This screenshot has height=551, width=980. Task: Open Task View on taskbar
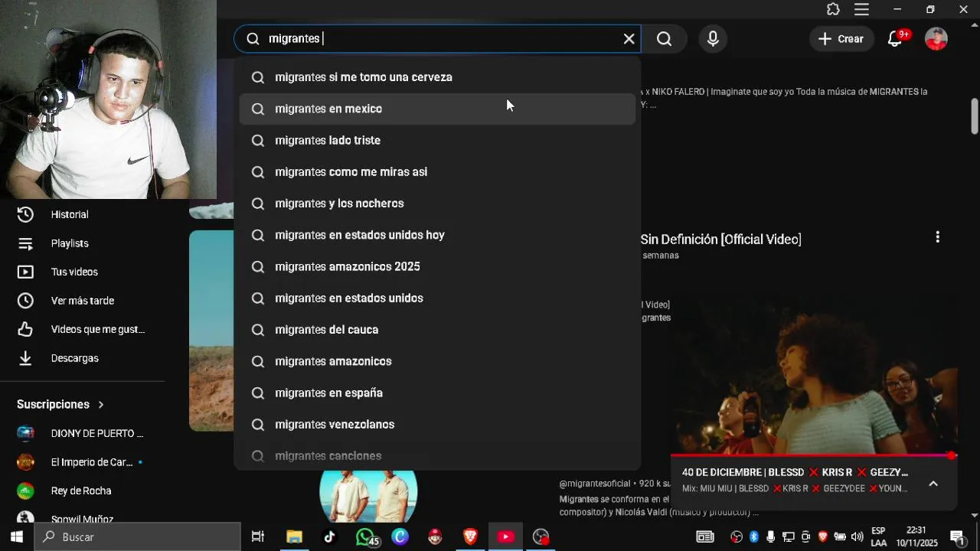point(258,536)
